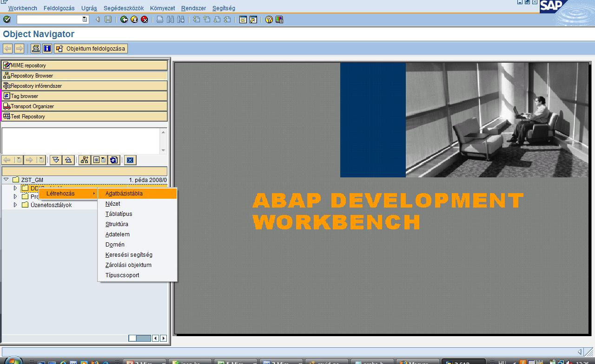Viewport: 595px width, 364px height.
Task: Click the tree scroll-left arrow
Action: [x=156, y=338]
